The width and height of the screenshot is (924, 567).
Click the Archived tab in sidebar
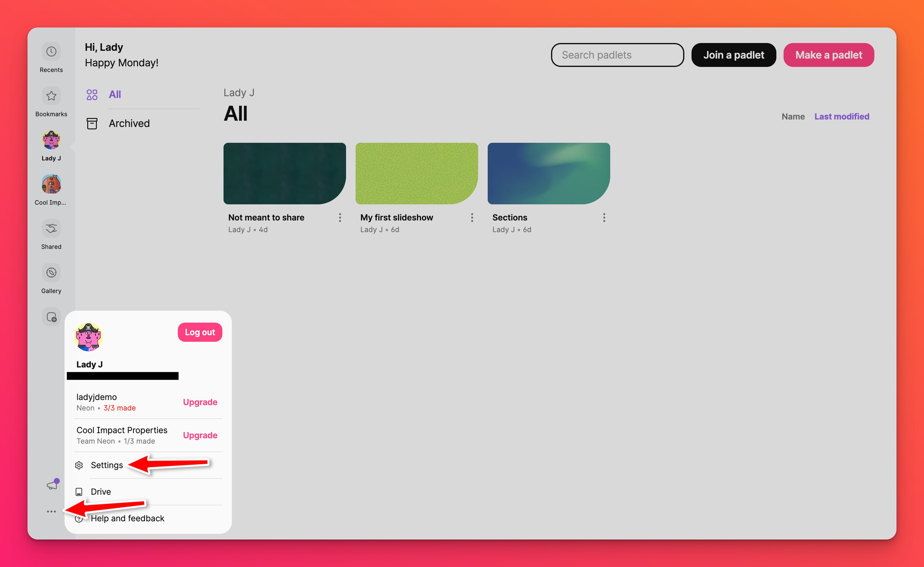(x=130, y=123)
